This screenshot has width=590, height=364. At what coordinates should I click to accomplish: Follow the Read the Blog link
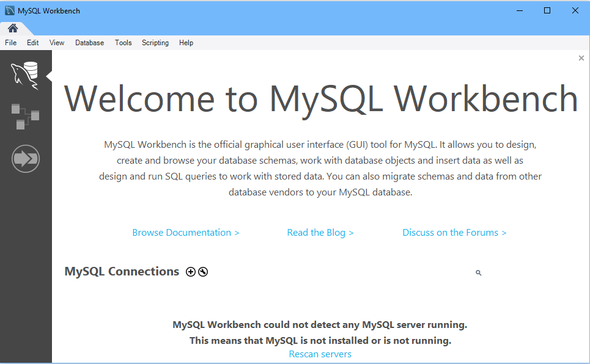coord(320,233)
